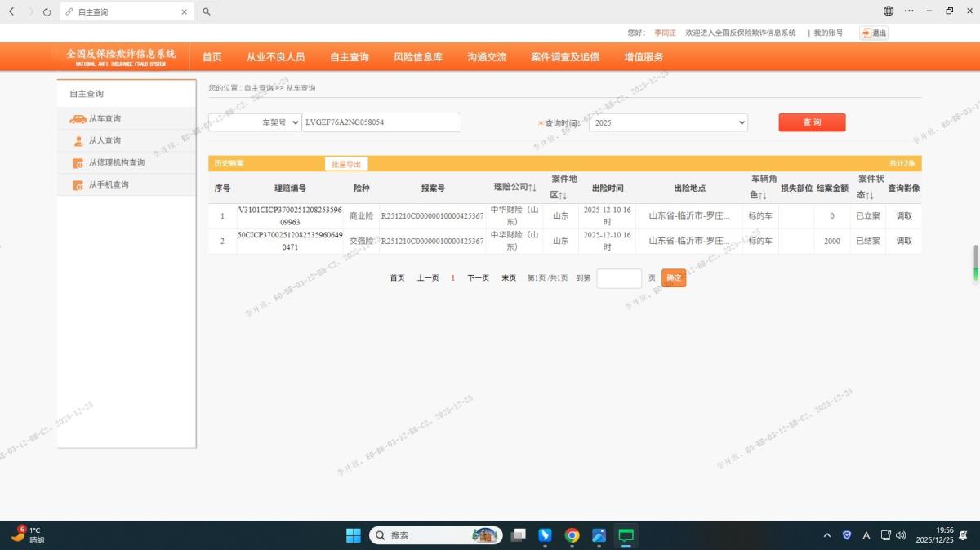Open the 查询时间 year dropdown
Image resolution: width=980 pixels, height=550 pixels.
[x=668, y=122]
